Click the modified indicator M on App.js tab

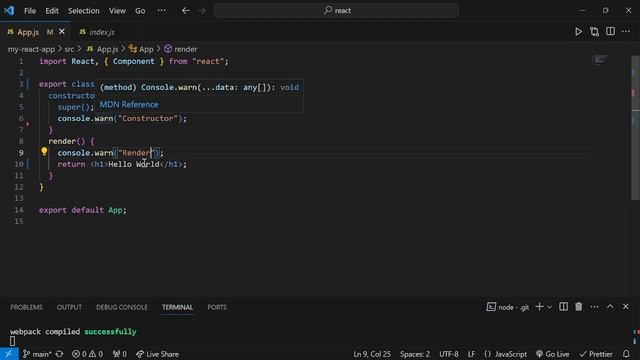[x=50, y=32]
